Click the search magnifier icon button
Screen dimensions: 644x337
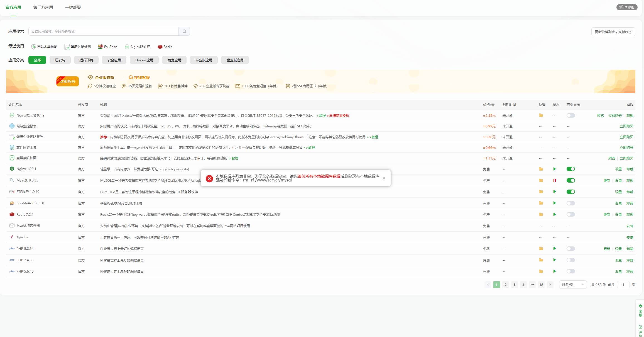[184, 31]
